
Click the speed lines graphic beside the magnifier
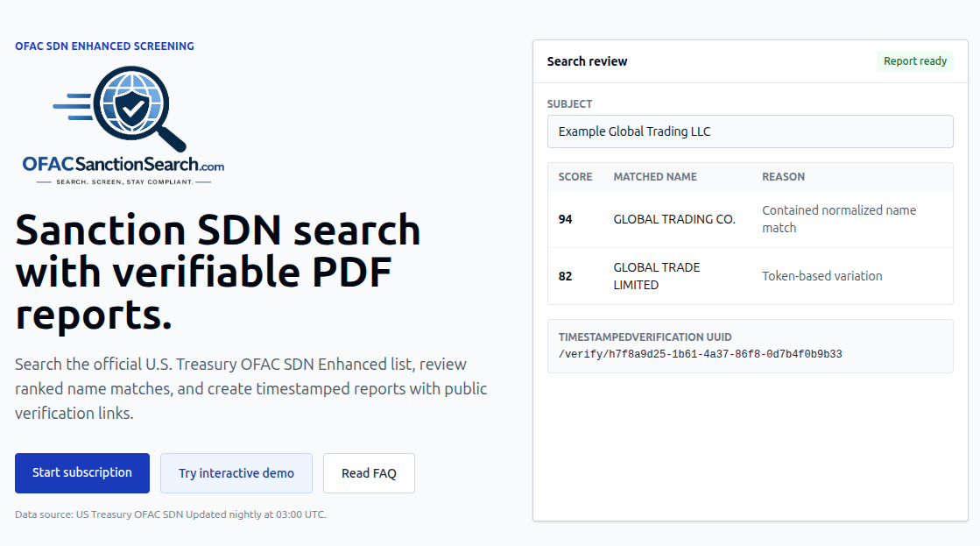coord(74,107)
